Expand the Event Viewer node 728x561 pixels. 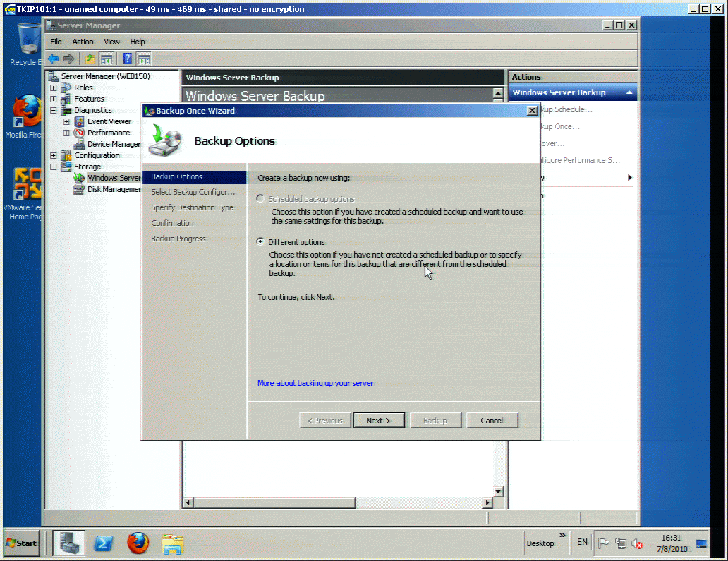[66, 121]
